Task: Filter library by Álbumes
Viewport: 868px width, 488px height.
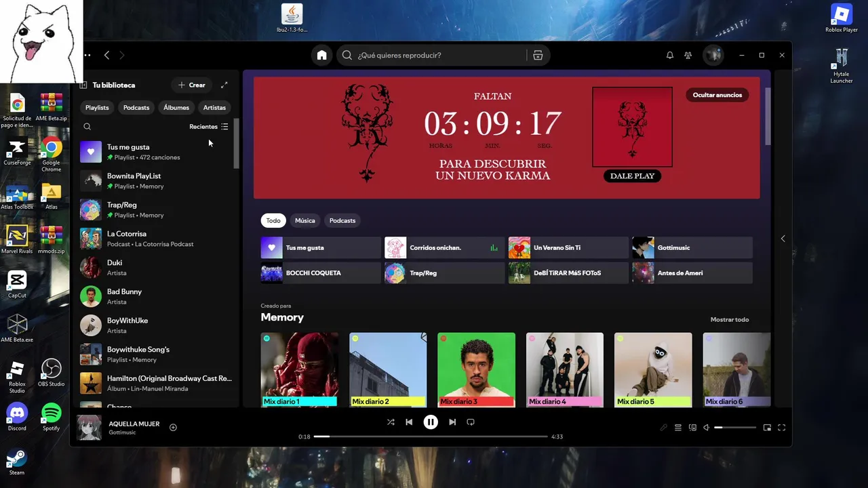Action: (x=176, y=108)
